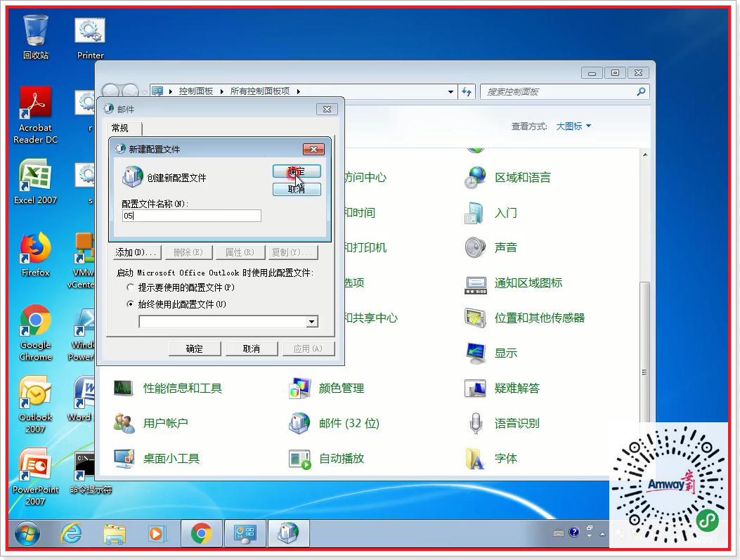Refresh the control panel address bar
Screen dimensions: 740x560
pyautogui.click(x=467, y=91)
